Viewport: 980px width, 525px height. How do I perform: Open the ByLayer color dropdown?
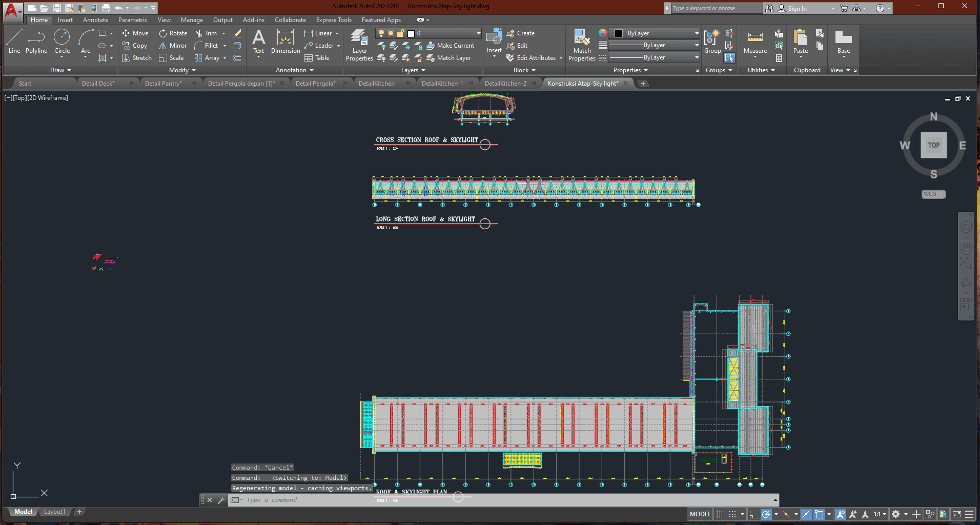tap(696, 33)
